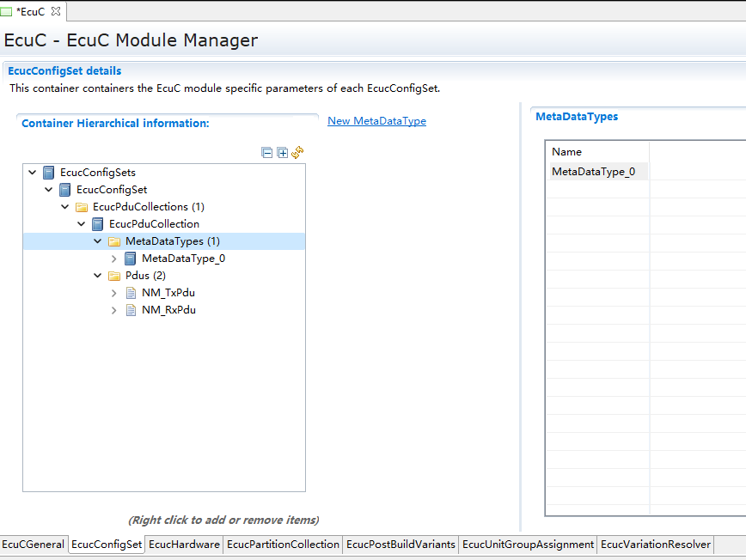Click the sync/link with editor icon
The height and width of the screenshot is (560, 746).
297,153
